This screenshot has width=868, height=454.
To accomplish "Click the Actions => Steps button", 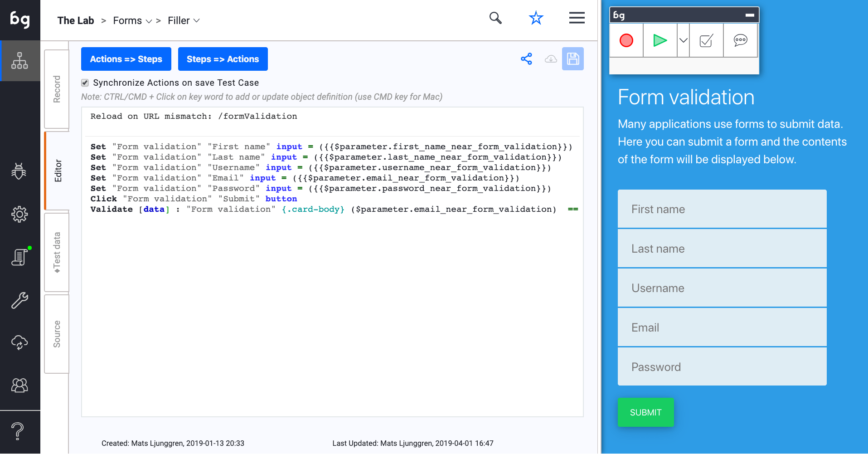I will pyautogui.click(x=126, y=59).
